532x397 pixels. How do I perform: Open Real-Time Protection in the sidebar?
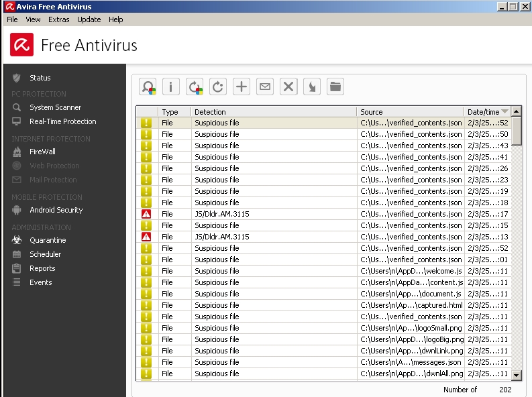tap(63, 121)
